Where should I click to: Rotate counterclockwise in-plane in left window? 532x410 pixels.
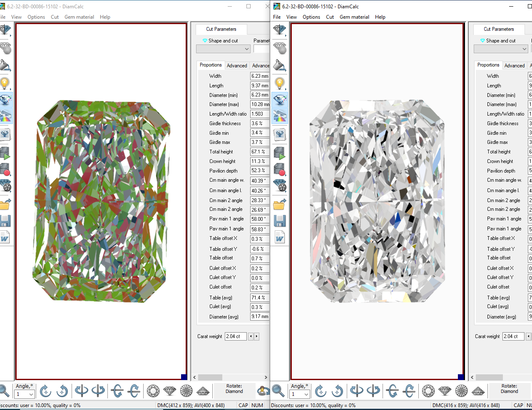click(62, 391)
